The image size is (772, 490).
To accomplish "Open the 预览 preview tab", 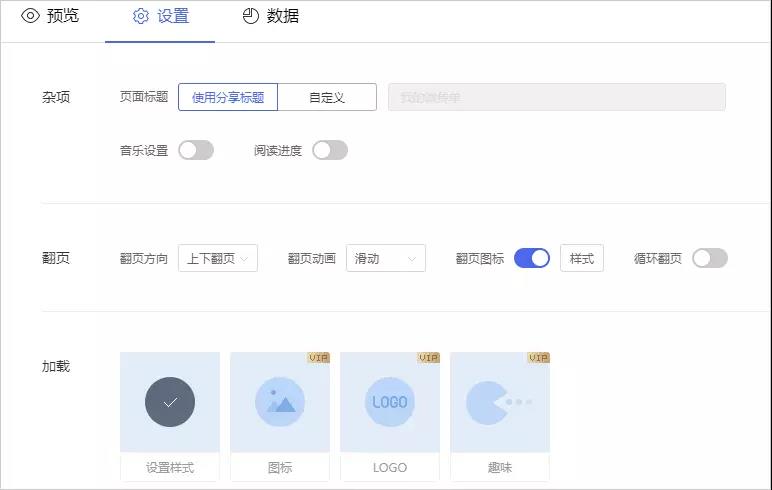I will [x=50, y=16].
